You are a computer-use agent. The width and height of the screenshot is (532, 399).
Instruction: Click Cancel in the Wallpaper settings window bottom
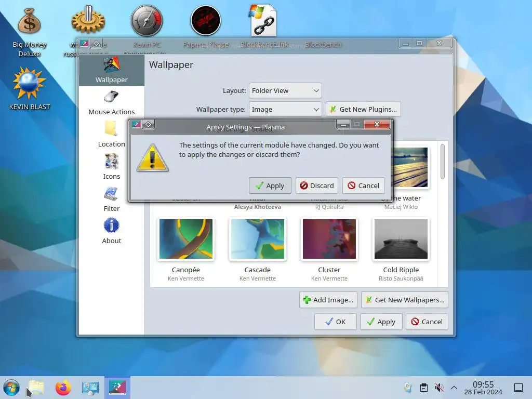tap(427, 322)
